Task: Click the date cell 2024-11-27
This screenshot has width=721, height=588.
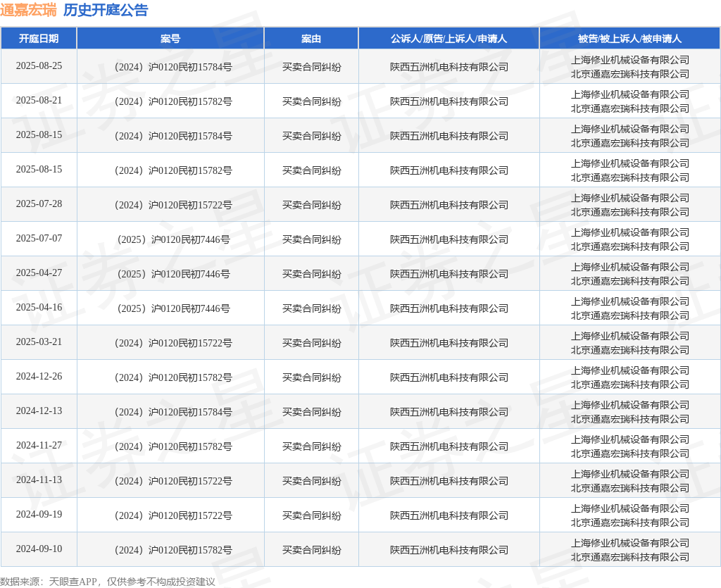Action: click(x=39, y=445)
